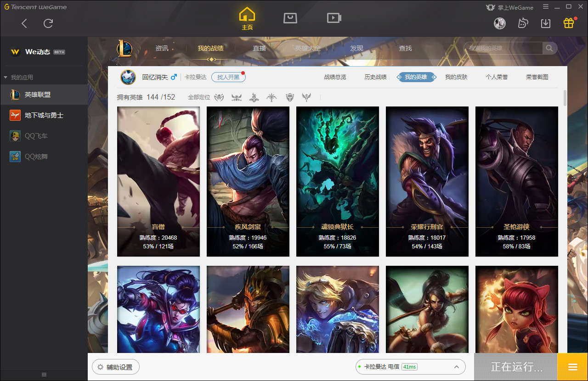The image size is (588, 381).
Task: Open the 主页 home icon
Action: tap(247, 19)
